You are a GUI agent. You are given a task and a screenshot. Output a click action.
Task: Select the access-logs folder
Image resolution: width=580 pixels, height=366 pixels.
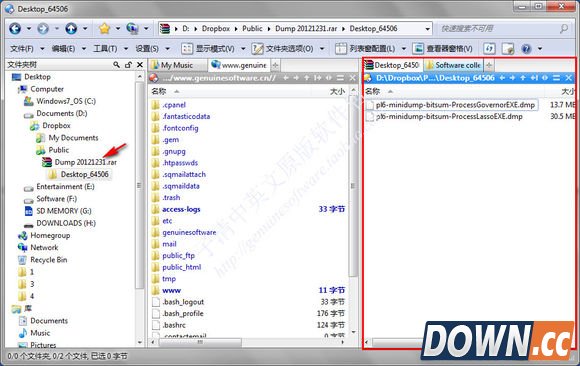[181, 209]
